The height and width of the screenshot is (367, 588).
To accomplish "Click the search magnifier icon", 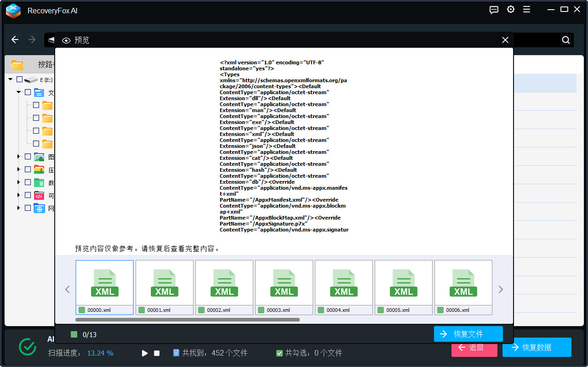I will (x=566, y=40).
